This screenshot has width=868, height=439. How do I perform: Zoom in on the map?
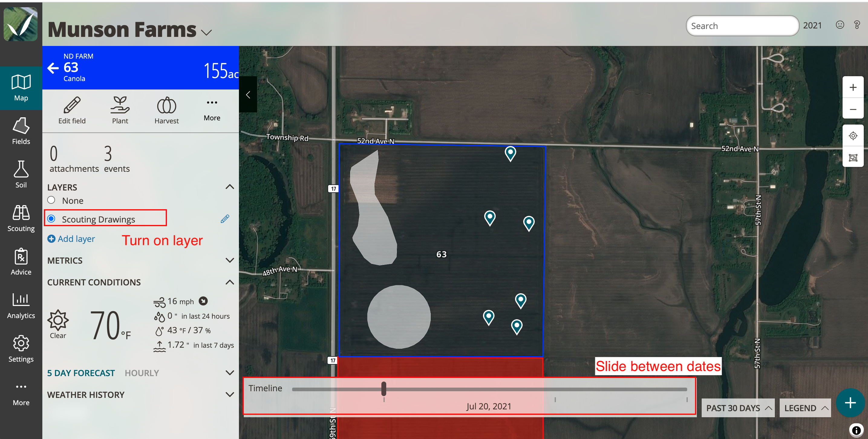click(853, 87)
